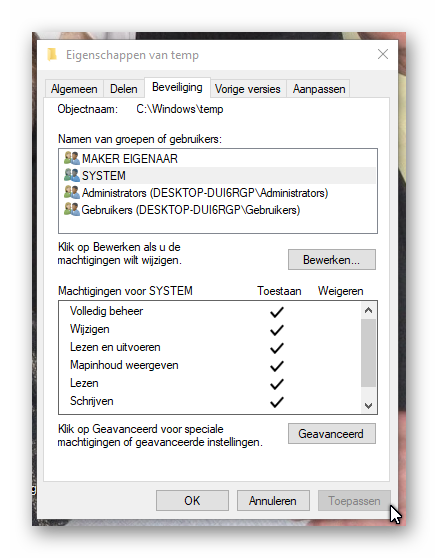Image resolution: width=438 pixels, height=558 pixels.
Task: Click scroll down arrow in permissions list
Action: click(x=368, y=405)
